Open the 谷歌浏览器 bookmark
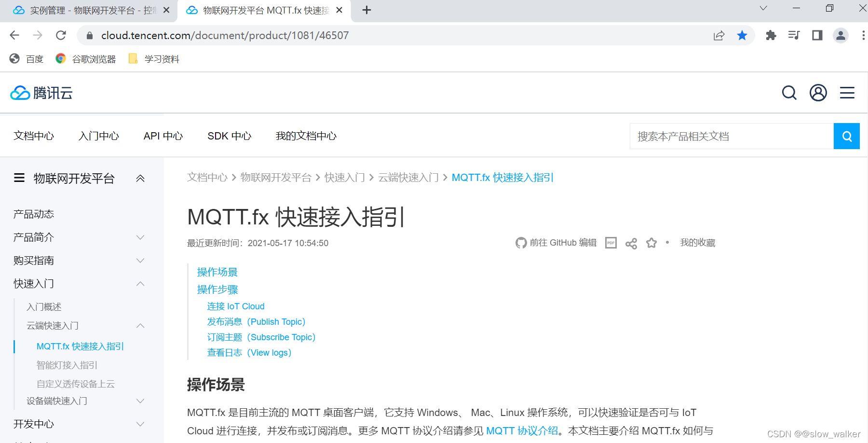This screenshot has width=868, height=443. click(x=86, y=59)
